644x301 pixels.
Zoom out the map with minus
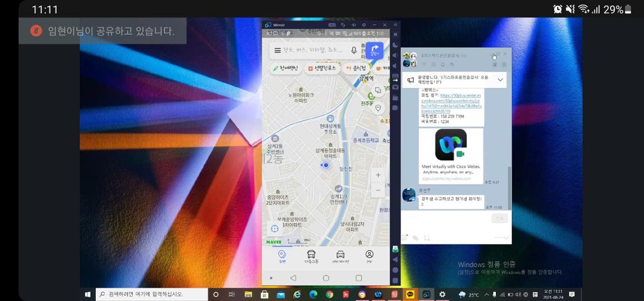point(378,190)
